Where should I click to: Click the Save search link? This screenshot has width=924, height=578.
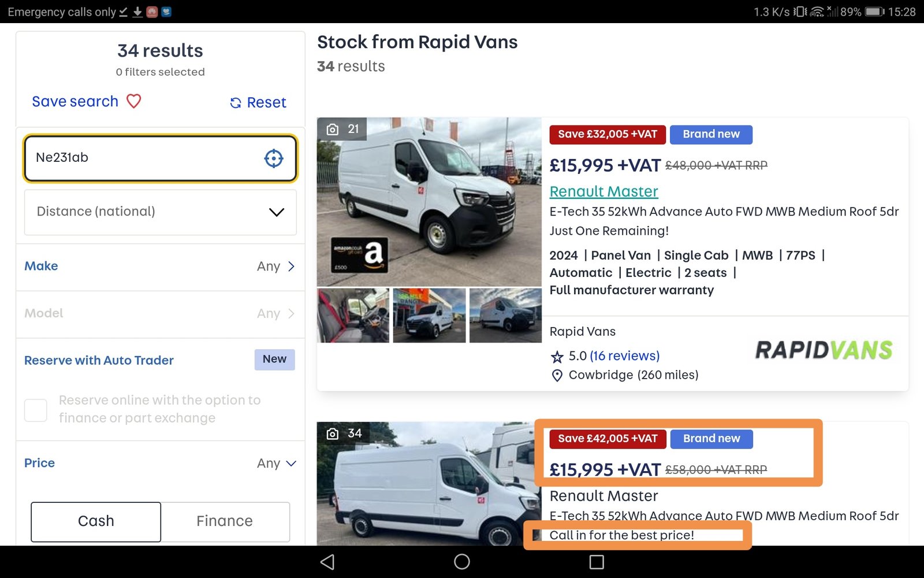click(x=75, y=102)
